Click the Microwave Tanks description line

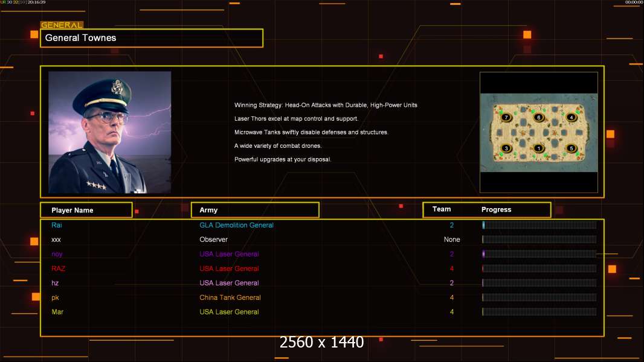pos(311,132)
